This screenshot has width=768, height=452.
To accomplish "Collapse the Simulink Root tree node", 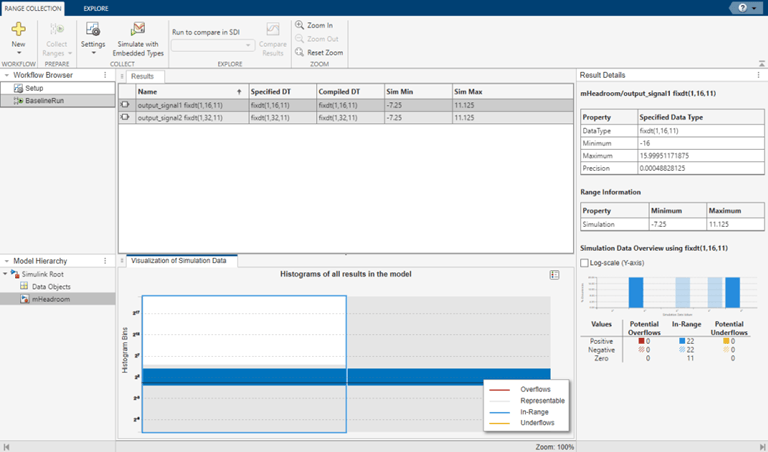I will [x=5, y=274].
